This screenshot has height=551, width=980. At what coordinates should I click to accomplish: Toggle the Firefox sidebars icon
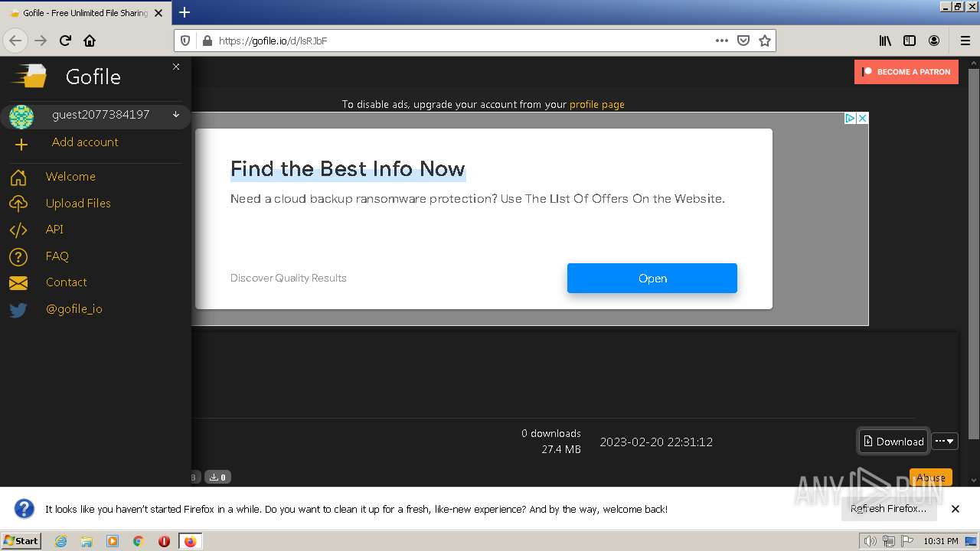click(x=910, y=41)
